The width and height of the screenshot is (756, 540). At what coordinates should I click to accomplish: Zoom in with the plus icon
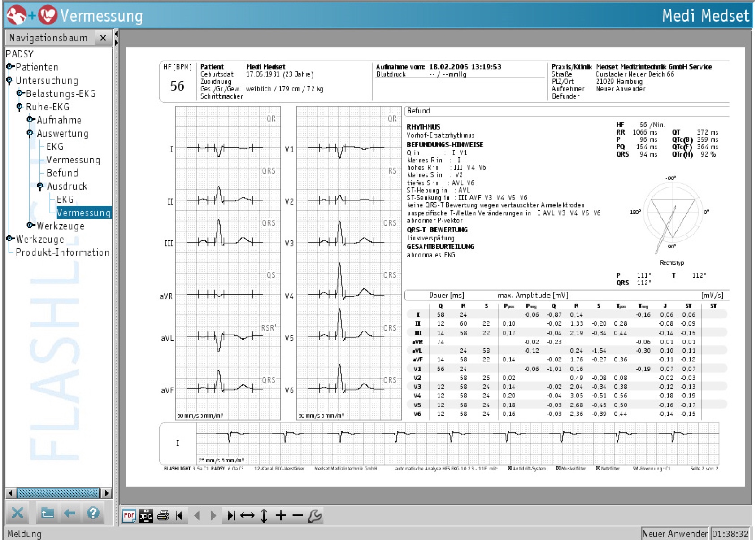pos(281,515)
